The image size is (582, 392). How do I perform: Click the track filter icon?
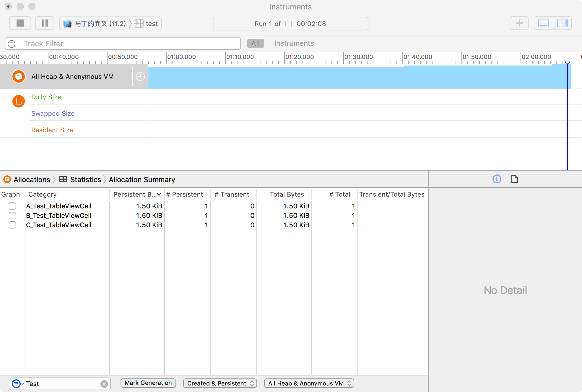[12, 44]
